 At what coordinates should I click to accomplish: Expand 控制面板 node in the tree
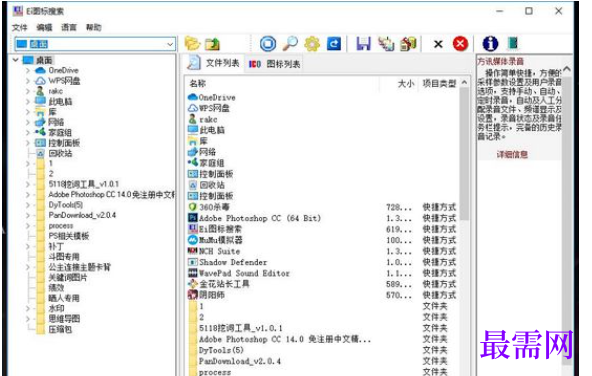(28, 143)
